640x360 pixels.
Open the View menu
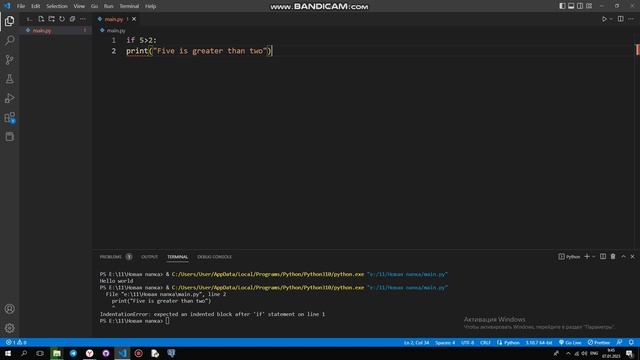(x=79, y=6)
